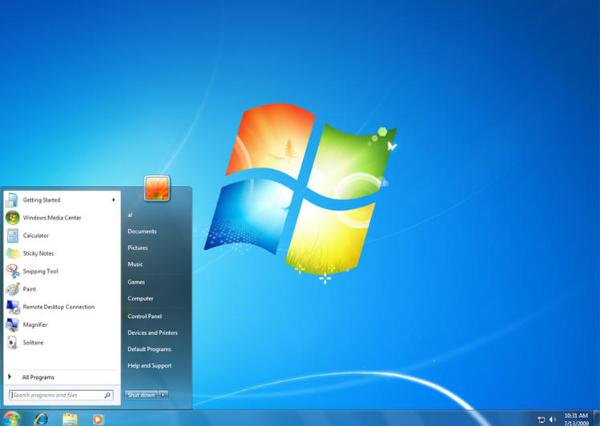Open the Calculator program
Image resolution: width=600 pixels, height=426 pixels.
pyautogui.click(x=61, y=236)
